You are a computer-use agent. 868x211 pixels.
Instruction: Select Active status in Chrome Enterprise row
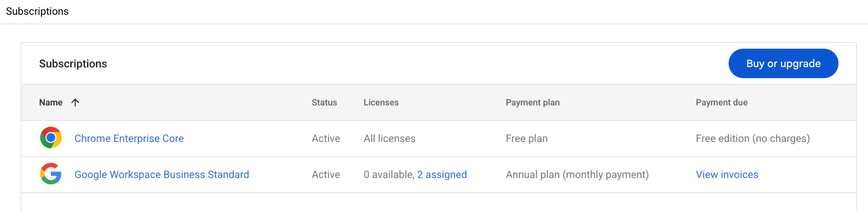point(325,139)
